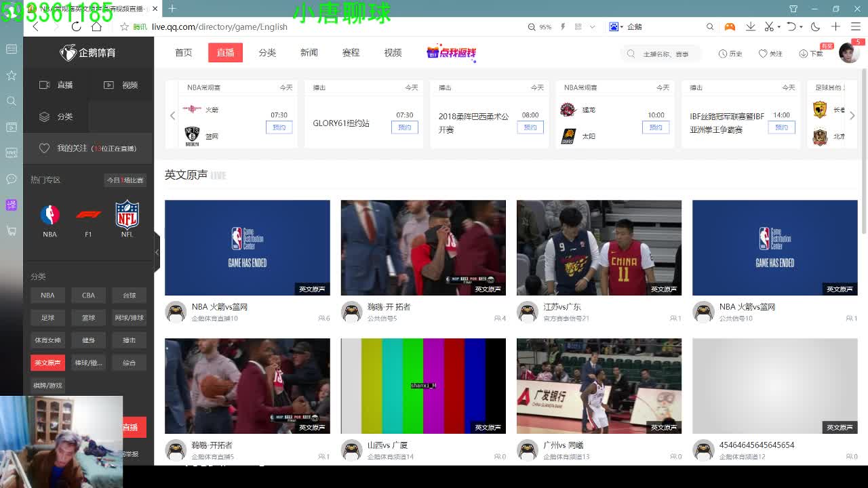Show previous schedule items with left arrow

[x=172, y=115]
